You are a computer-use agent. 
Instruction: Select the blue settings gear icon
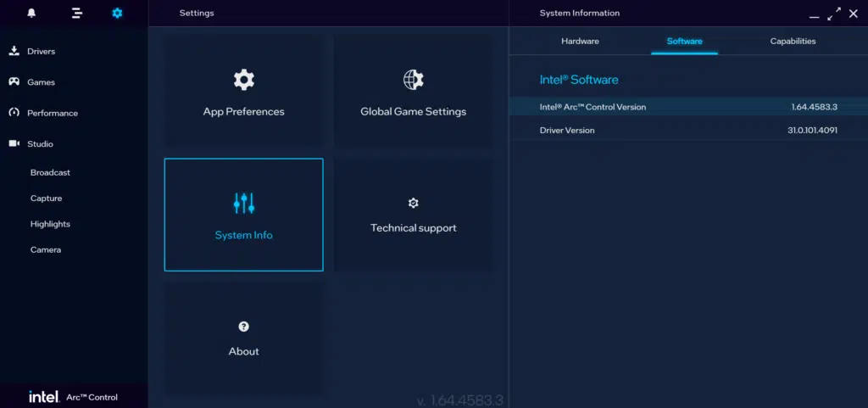pyautogui.click(x=117, y=13)
